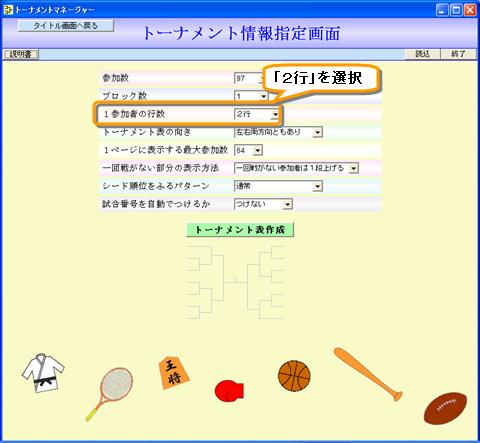
Task: Click the baseball bat icon
Action: [368, 374]
